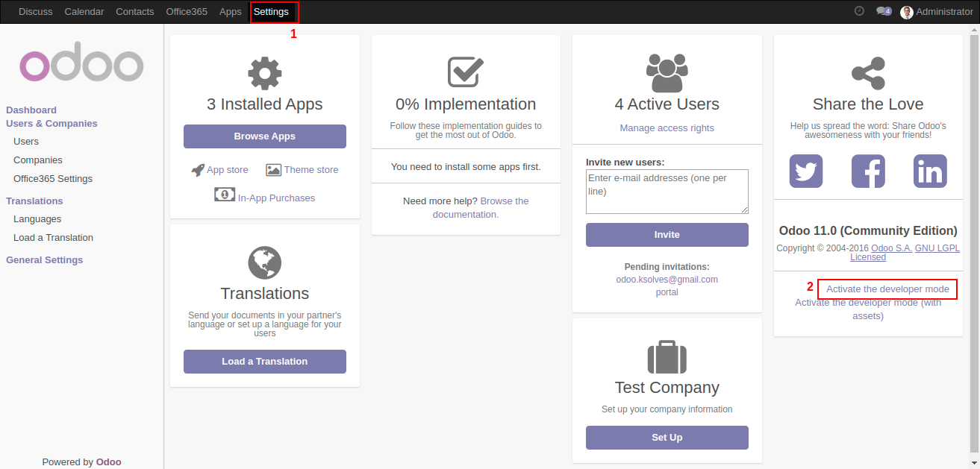Click the gear icon above Installed Apps

tap(265, 73)
